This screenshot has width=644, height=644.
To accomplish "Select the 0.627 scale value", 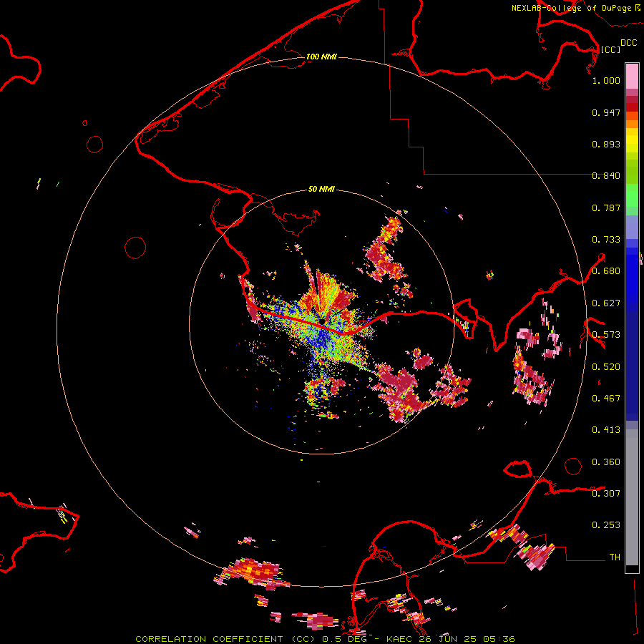I will 606,303.
